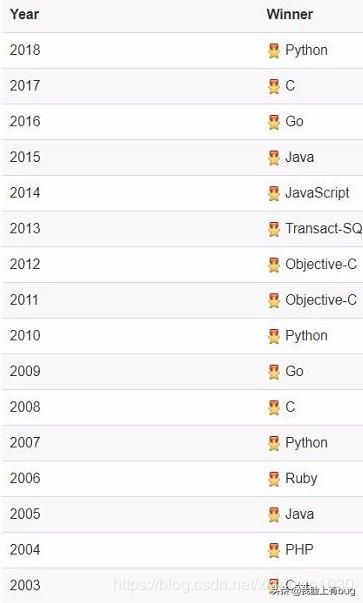The height and width of the screenshot is (603, 363).
Task: Click the 2009 year cell
Action: (25, 371)
